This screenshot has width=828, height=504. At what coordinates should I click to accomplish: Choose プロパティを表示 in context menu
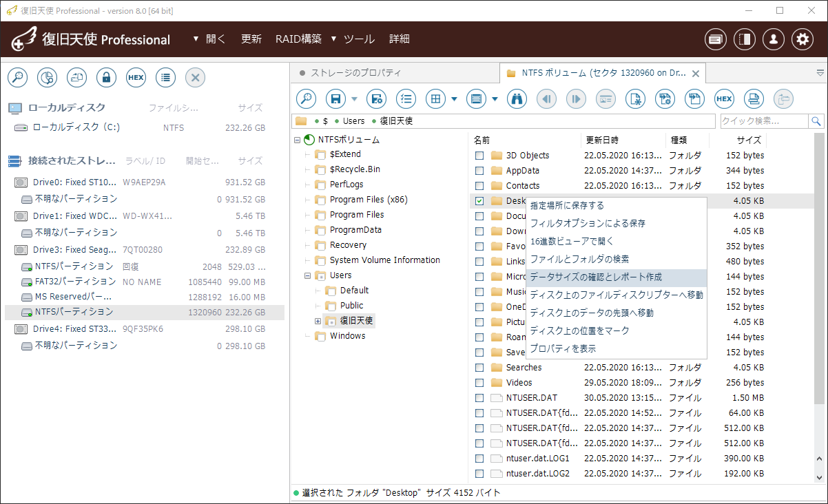point(617,348)
